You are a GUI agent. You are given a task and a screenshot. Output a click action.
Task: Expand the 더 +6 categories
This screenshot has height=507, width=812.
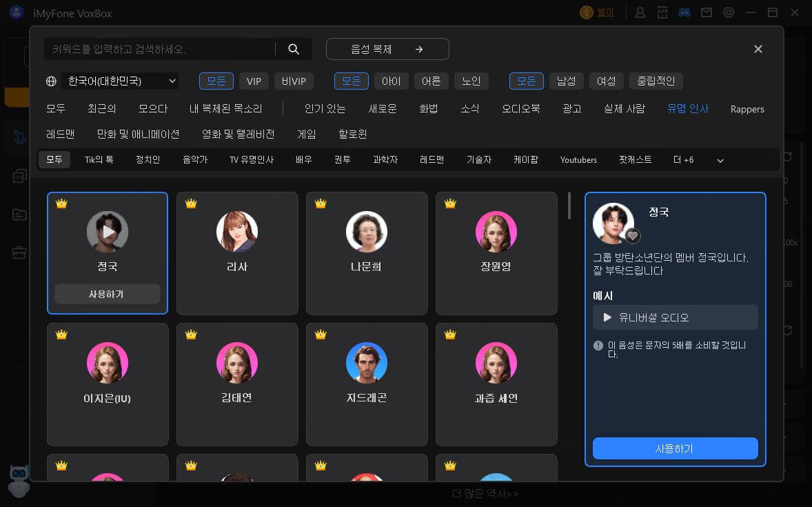pyautogui.click(x=683, y=160)
